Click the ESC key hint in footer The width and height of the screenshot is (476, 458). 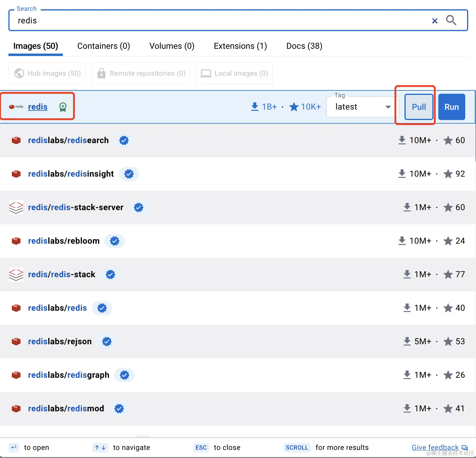click(x=201, y=448)
